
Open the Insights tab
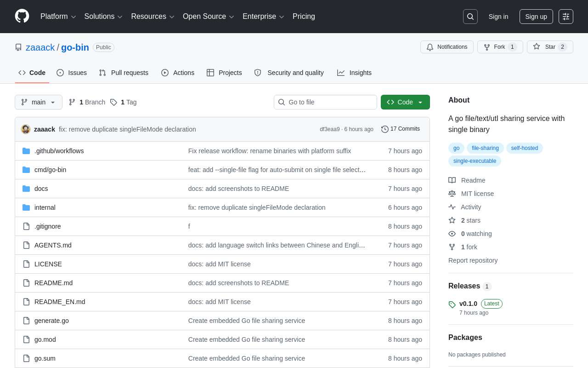tap(354, 73)
